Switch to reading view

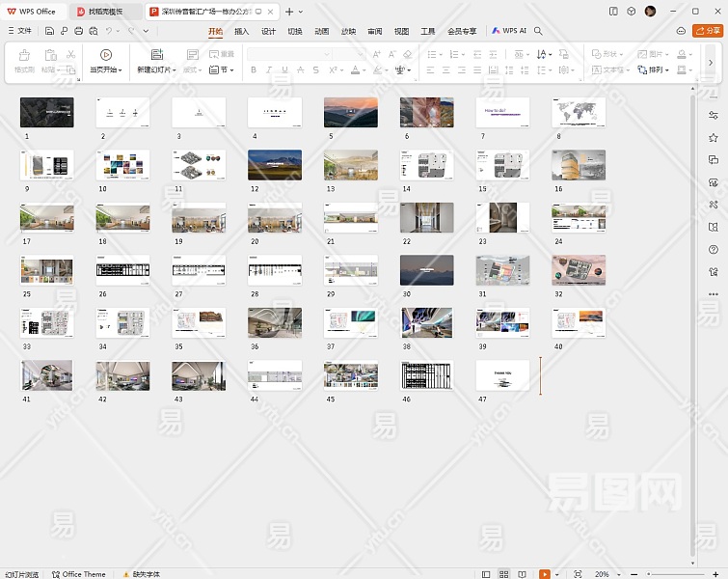(x=523, y=574)
